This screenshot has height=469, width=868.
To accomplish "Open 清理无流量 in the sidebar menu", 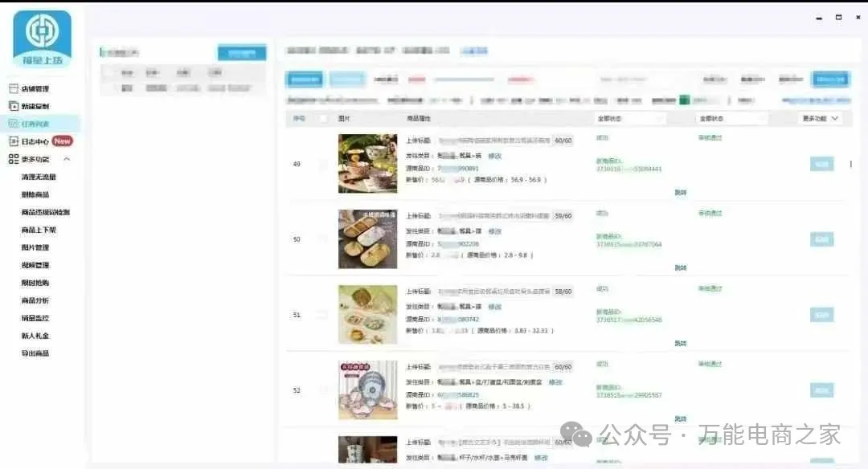I will [x=39, y=177].
